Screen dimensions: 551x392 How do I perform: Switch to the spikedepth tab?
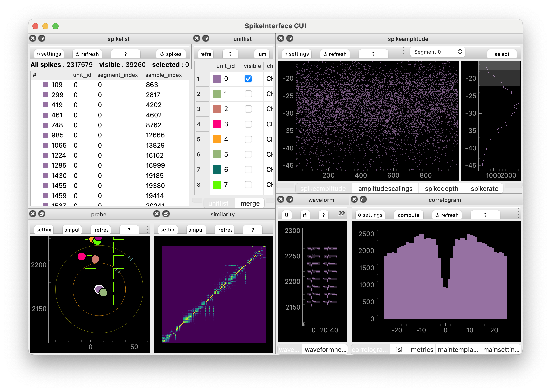coord(442,189)
